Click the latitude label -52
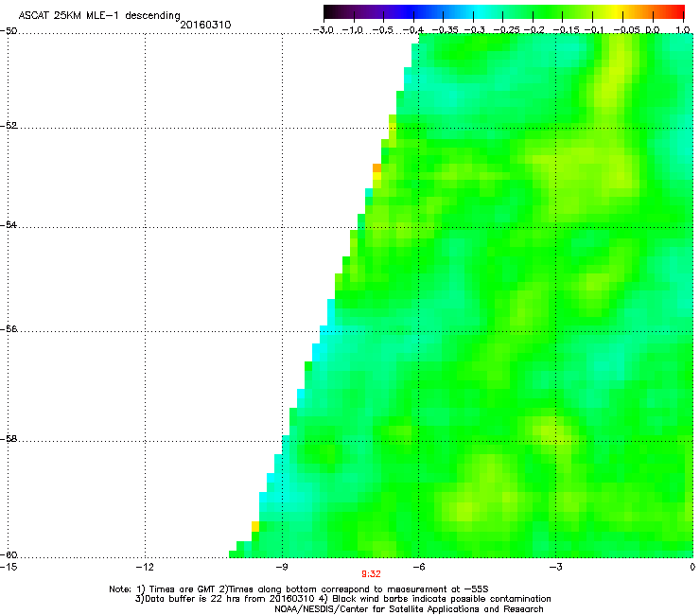The height and width of the screenshot is (615, 700). click(9, 126)
